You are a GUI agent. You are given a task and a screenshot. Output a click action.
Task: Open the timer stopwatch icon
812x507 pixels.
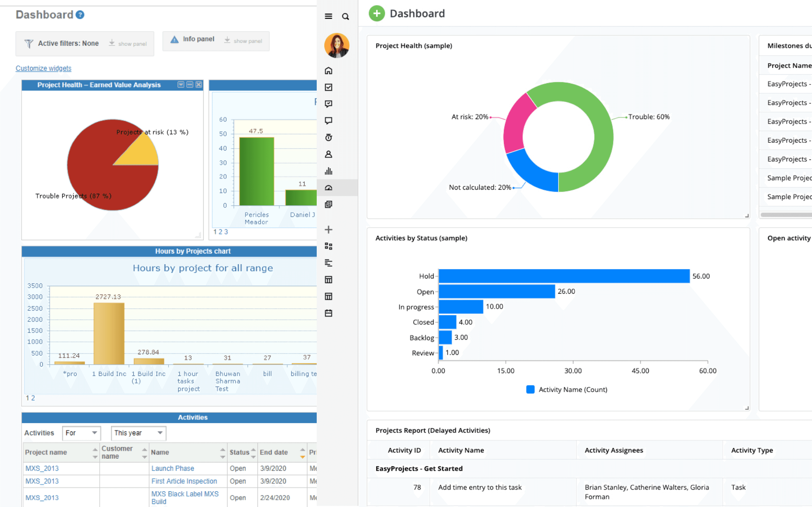click(x=328, y=138)
